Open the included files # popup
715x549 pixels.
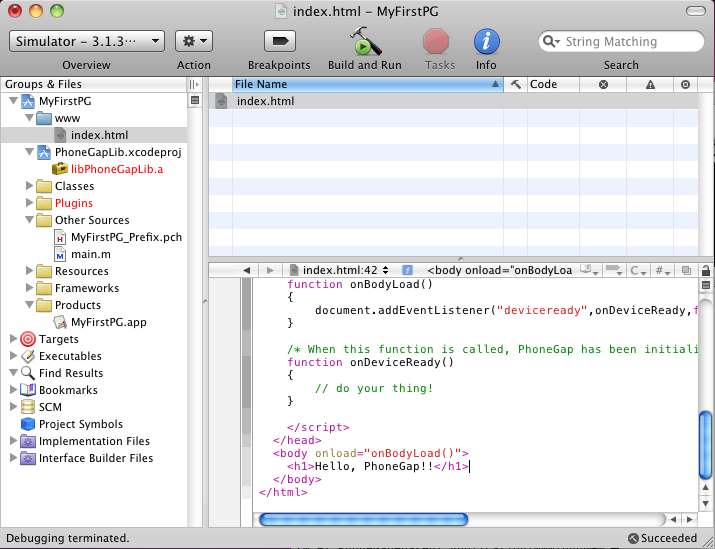(662, 270)
